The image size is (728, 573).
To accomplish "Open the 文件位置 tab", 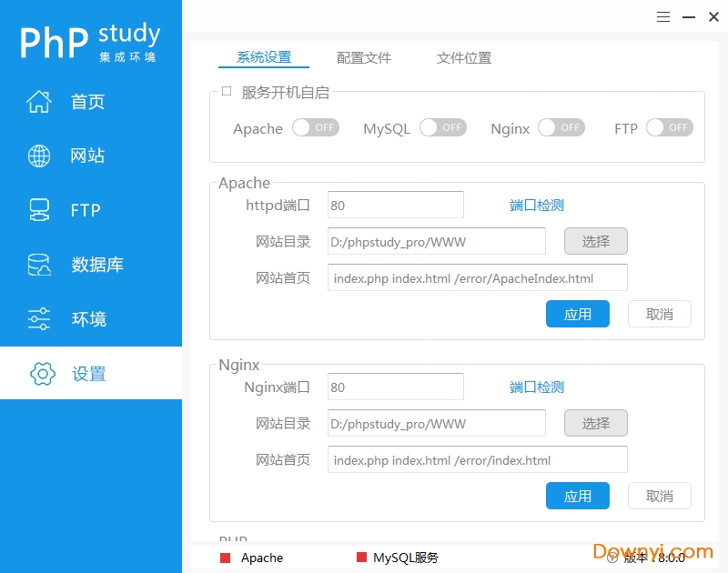I will click(x=464, y=57).
